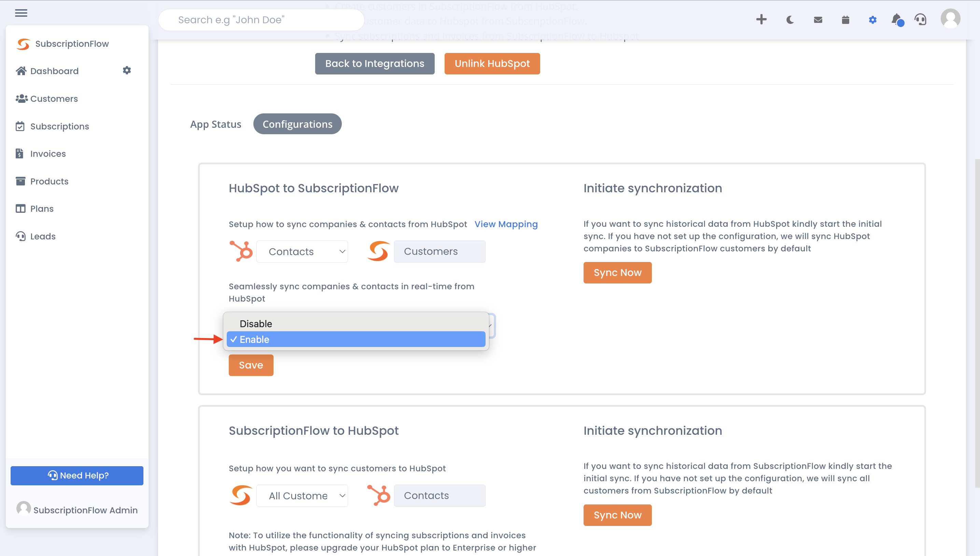980x556 pixels.
Task: Open the mail envelope icon
Action: [x=818, y=20]
